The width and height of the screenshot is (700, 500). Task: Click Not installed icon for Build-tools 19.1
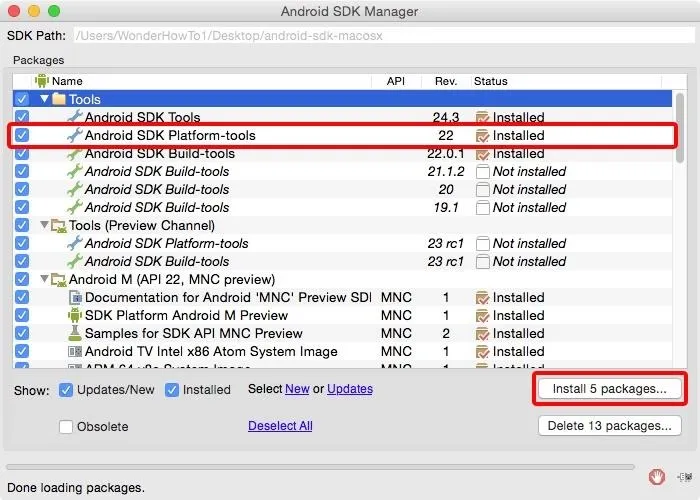point(482,208)
